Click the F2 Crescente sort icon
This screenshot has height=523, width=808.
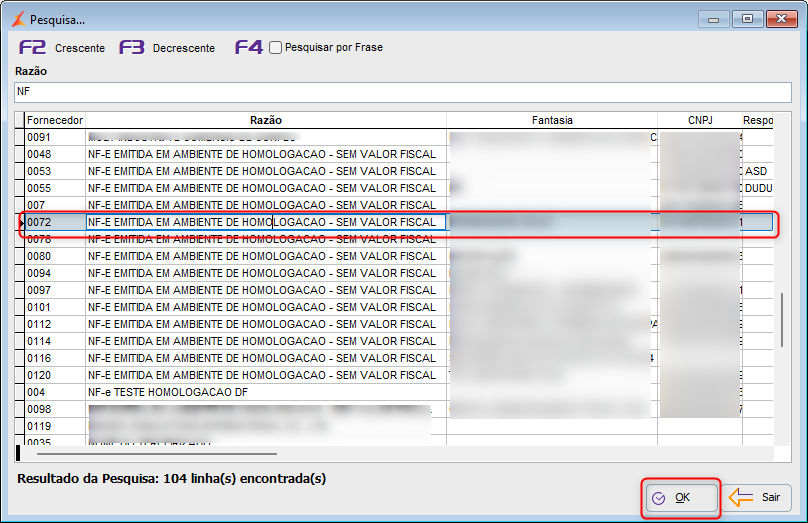[x=32, y=47]
